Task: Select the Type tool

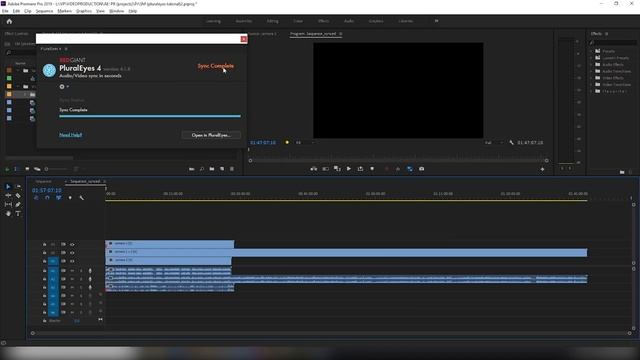Action: click(x=18, y=213)
